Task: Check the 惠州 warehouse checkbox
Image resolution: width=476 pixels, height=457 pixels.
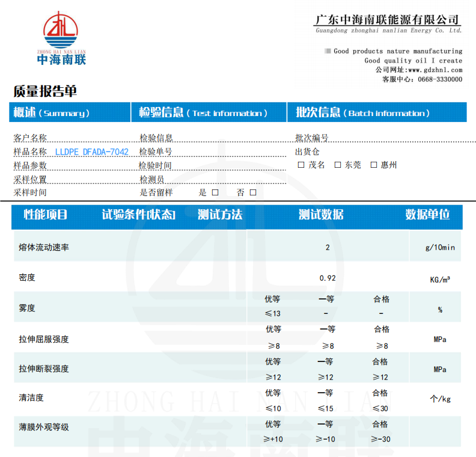Action: click(x=374, y=165)
